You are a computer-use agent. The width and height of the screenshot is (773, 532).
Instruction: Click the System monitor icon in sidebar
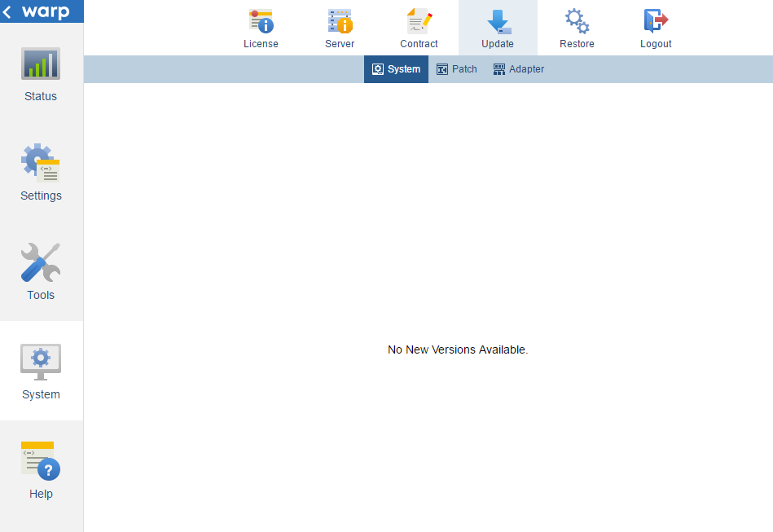pyautogui.click(x=41, y=362)
